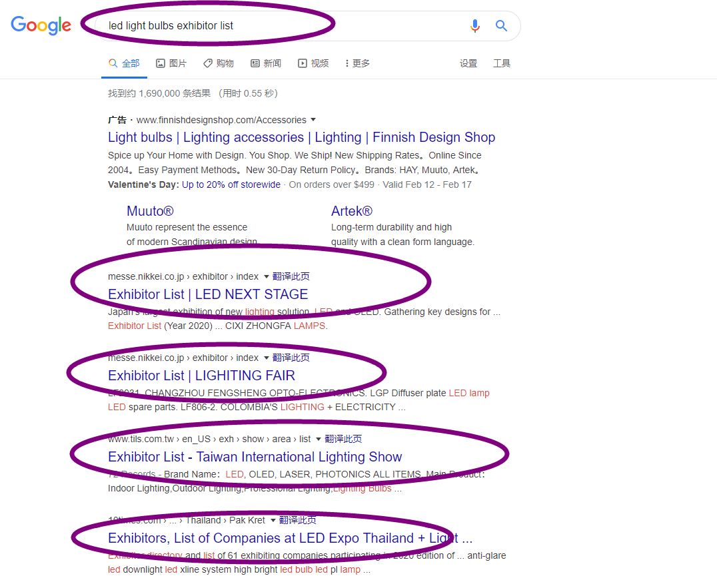Switch to the 新闻 (News) tab

[266, 63]
